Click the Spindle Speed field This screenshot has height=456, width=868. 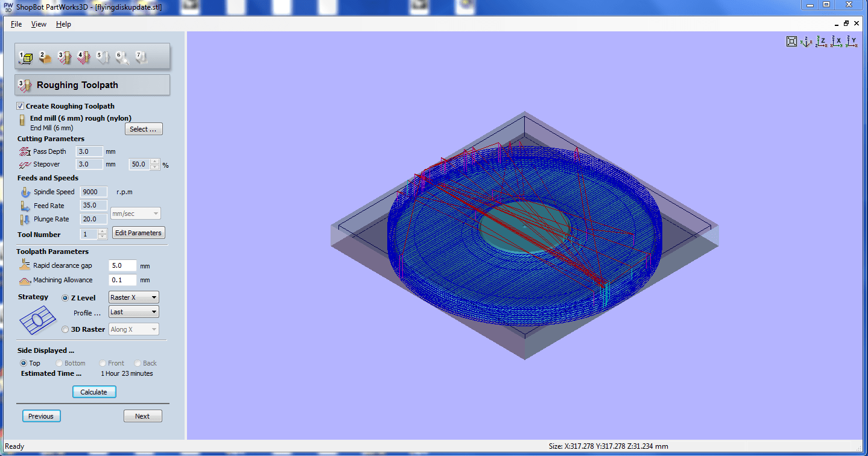(94, 192)
